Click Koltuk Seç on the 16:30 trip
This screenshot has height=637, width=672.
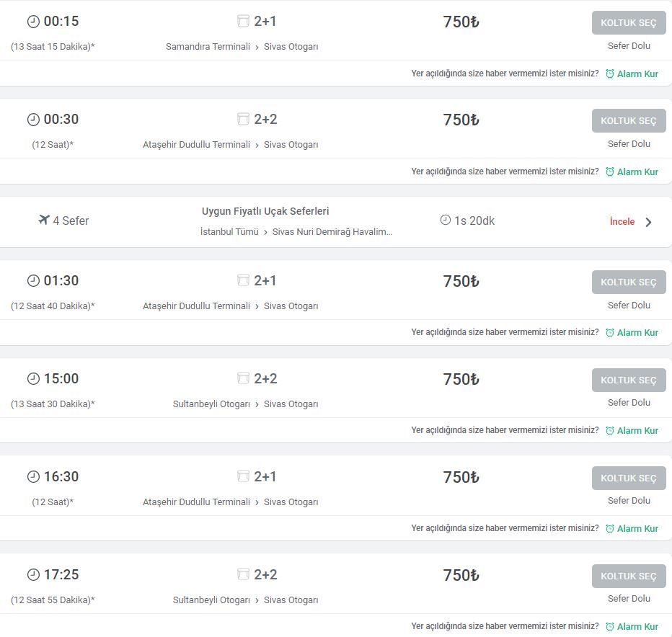click(x=629, y=478)
